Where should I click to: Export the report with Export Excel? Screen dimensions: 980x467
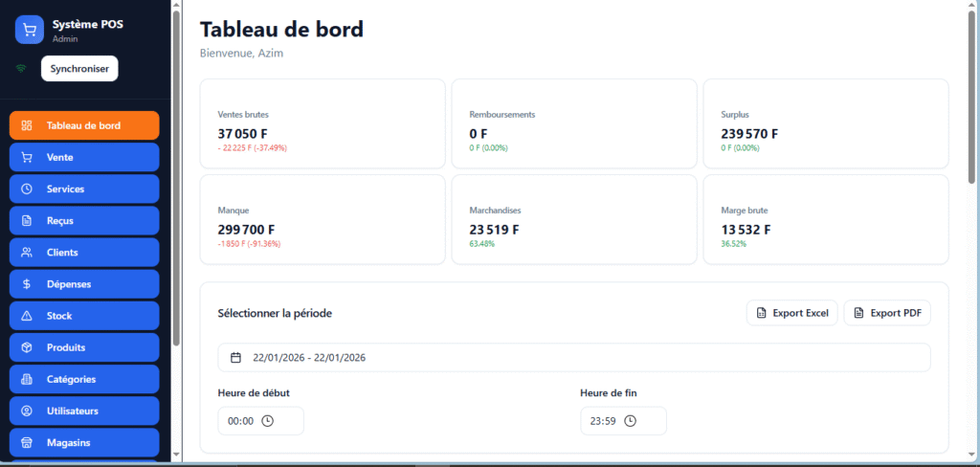pos(791,313)
